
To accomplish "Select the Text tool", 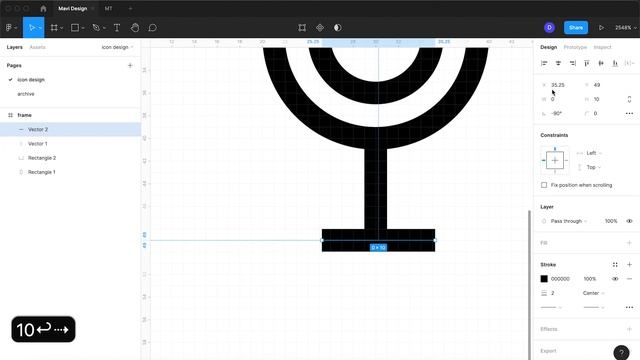I will [117, 28].
